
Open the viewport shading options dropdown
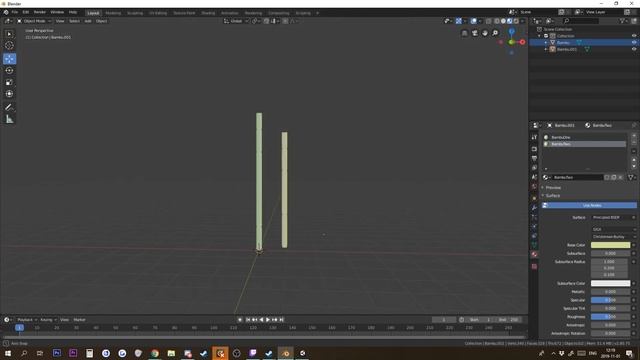523,21
